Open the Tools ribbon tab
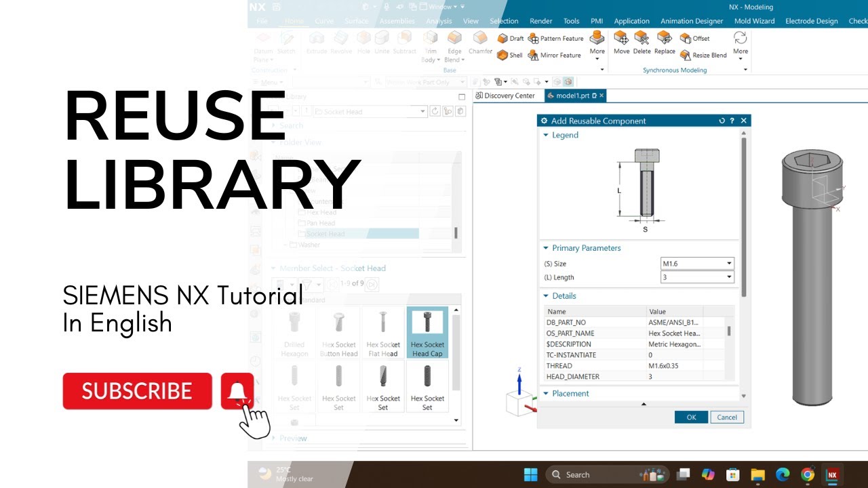 (x=572, y=21)
